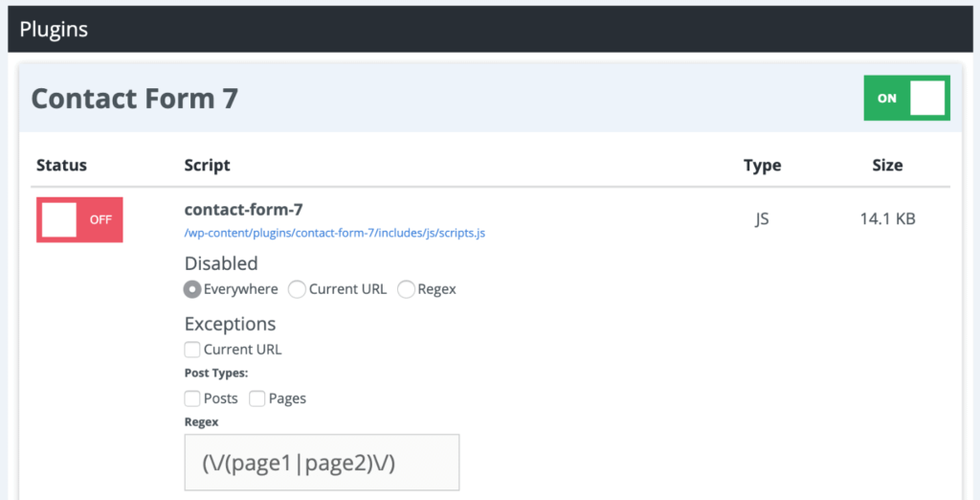Tick the Pages checkbox
Screen dimensions: 980x500
tap(257, 398)
